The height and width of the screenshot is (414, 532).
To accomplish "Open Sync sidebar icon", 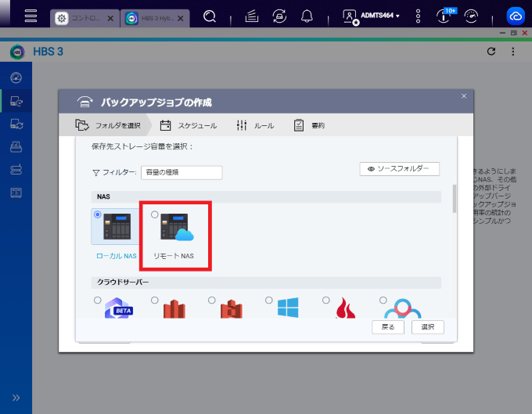I will click(x=16, y=124).
